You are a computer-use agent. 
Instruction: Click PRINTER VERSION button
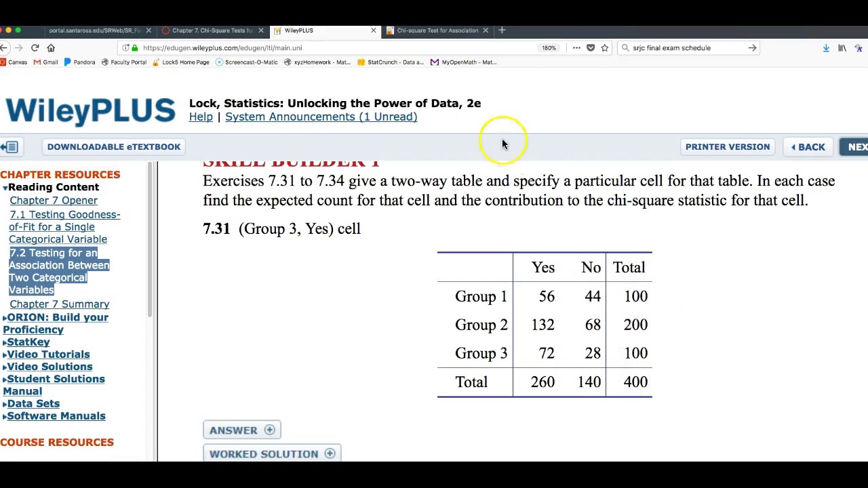point(728,147)
